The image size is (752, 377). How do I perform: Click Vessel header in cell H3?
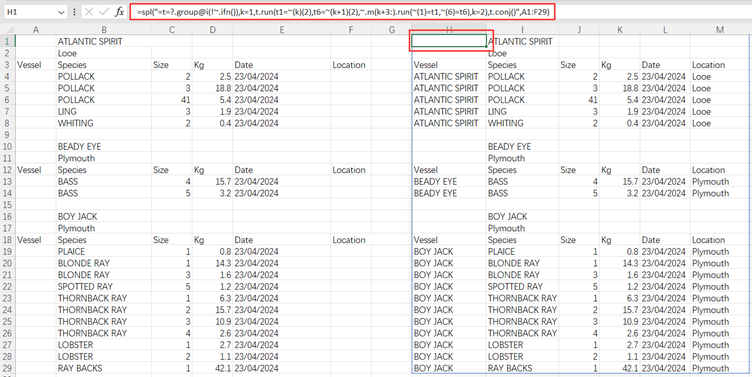pyautogui.click(x=425, y=65)
